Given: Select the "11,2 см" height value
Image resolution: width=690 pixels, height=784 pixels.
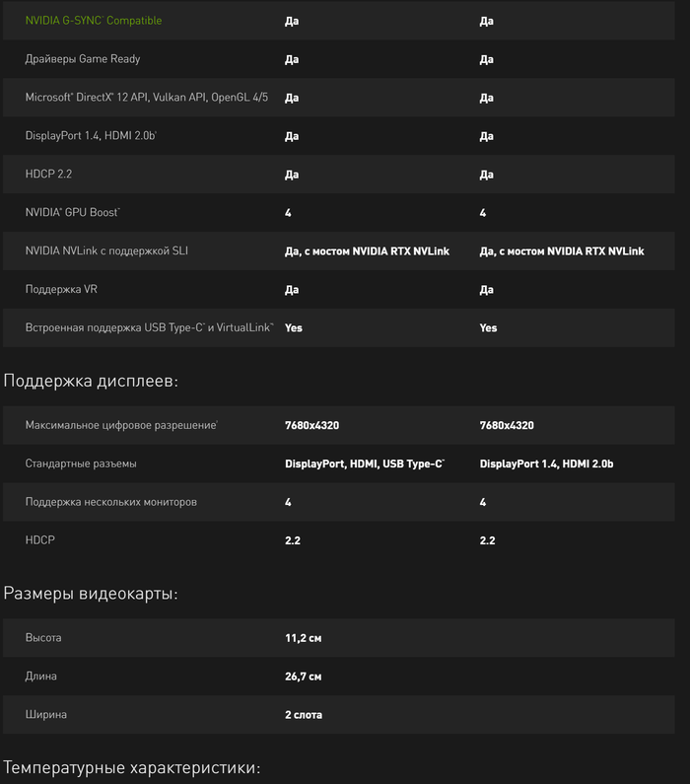Looking at the screenshot, I should tap(304, 638).
